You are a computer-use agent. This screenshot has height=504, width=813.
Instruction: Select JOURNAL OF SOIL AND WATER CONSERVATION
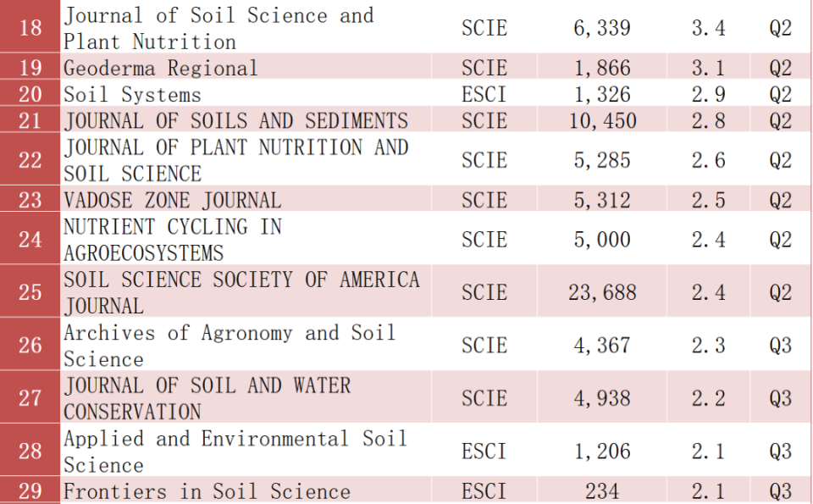(x=207, y=398)
